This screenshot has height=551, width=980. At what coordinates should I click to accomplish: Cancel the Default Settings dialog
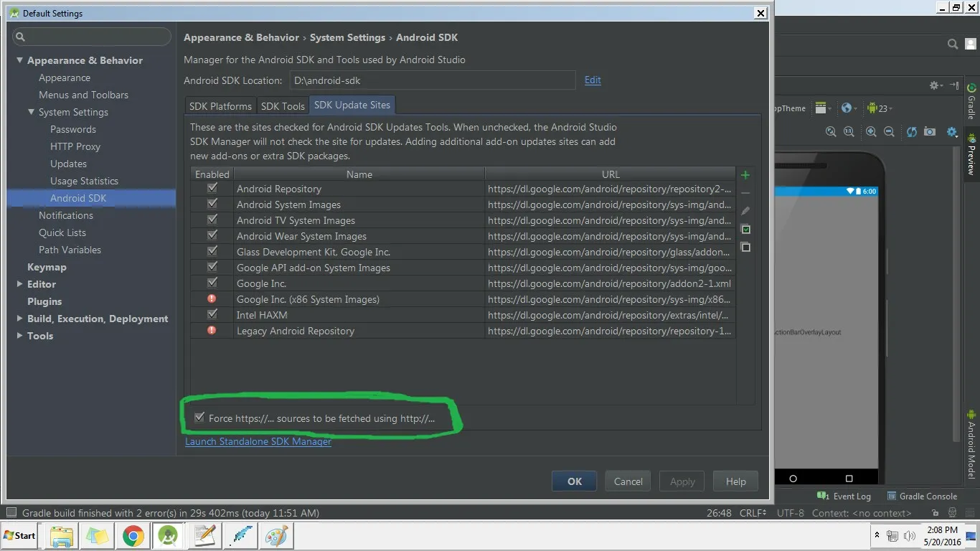(x=628, y=481)
